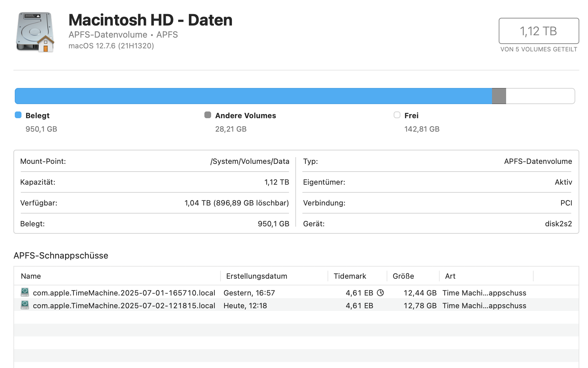Screen dimensions: 588x368
Task: Click the APFS-Schnappschüsse heading
Action: click(x=61, y=256)
